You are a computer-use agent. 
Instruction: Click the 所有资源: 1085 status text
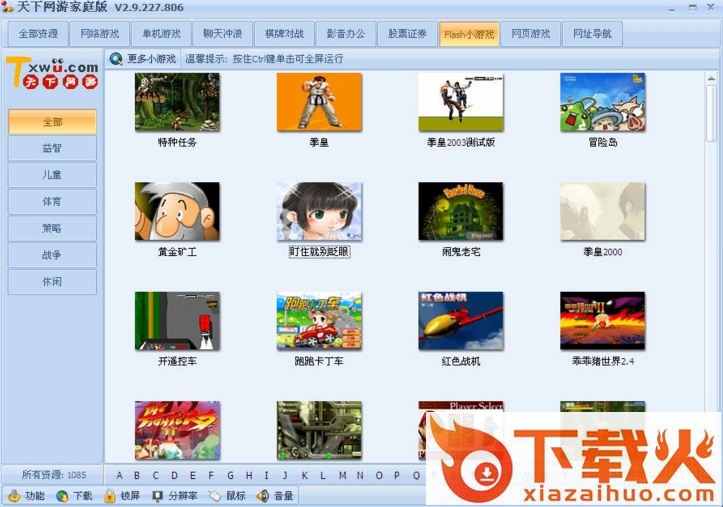pyautogui.click(x=54, y=475)
